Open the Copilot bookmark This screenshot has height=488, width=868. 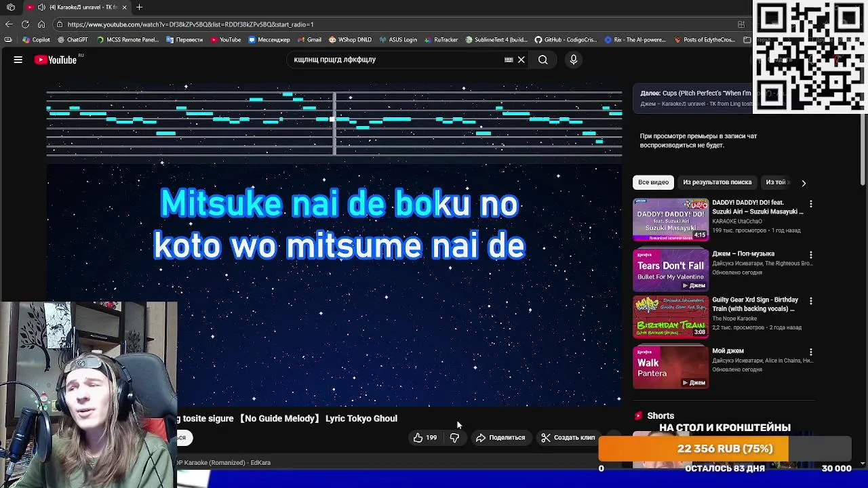(36, 40)
